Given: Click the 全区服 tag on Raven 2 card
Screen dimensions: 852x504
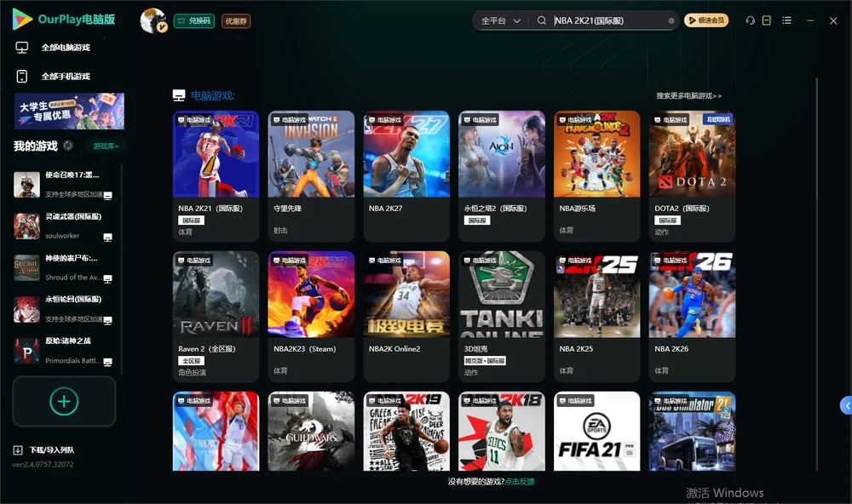Looking at the screenshot, I should point(191,361).
